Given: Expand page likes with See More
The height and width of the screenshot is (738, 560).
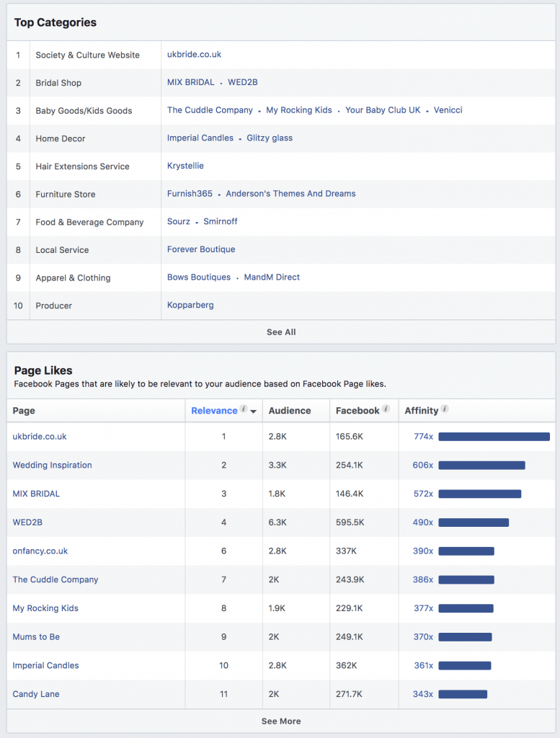Looking at the screenshot, I should tap(281, 721).
